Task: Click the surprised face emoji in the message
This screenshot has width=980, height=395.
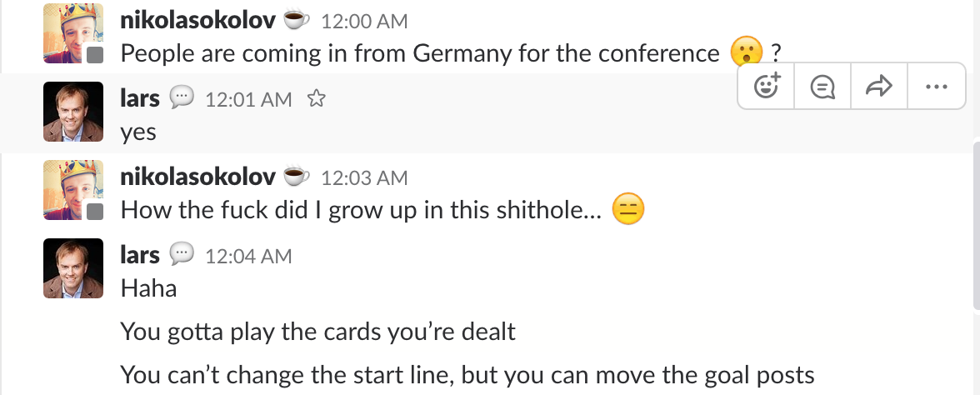Action: tap(746, 52)
